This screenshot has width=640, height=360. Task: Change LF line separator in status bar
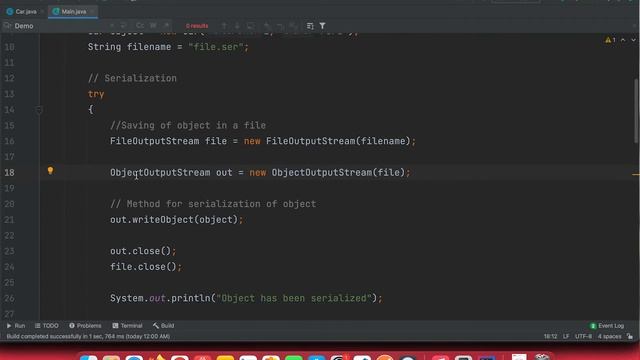click(566, 336)
